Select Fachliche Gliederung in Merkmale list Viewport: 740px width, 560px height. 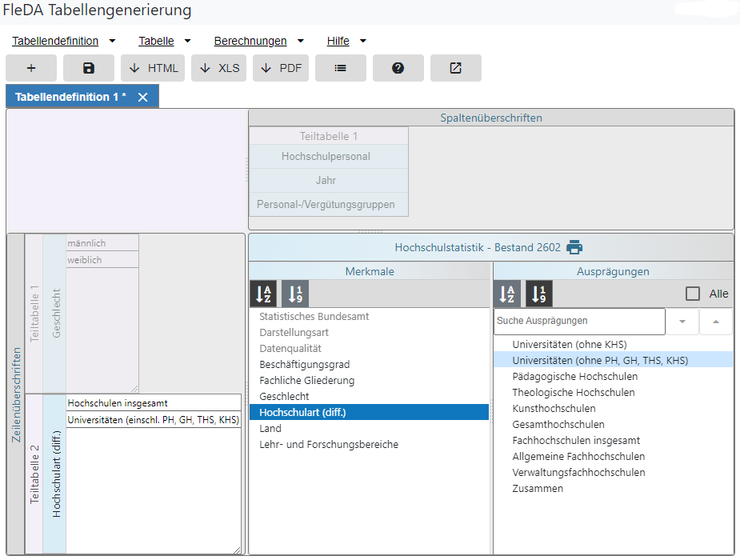click(x=306, y=381)
